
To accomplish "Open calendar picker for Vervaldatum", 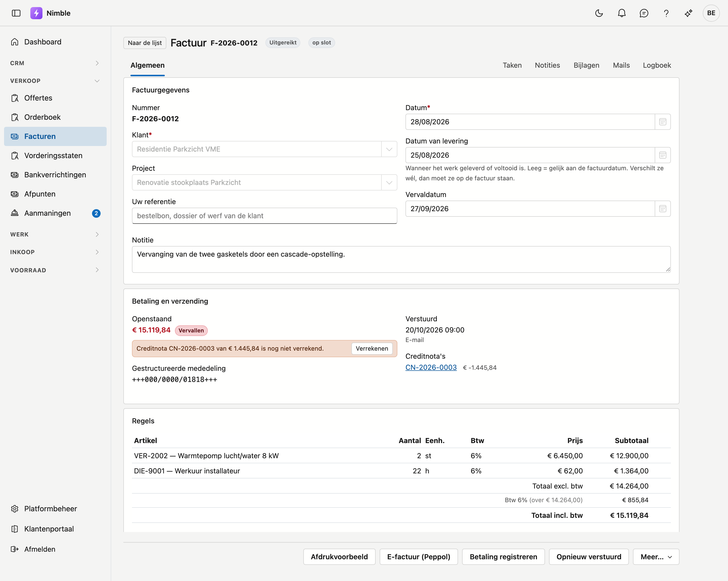I will [663, 209].
